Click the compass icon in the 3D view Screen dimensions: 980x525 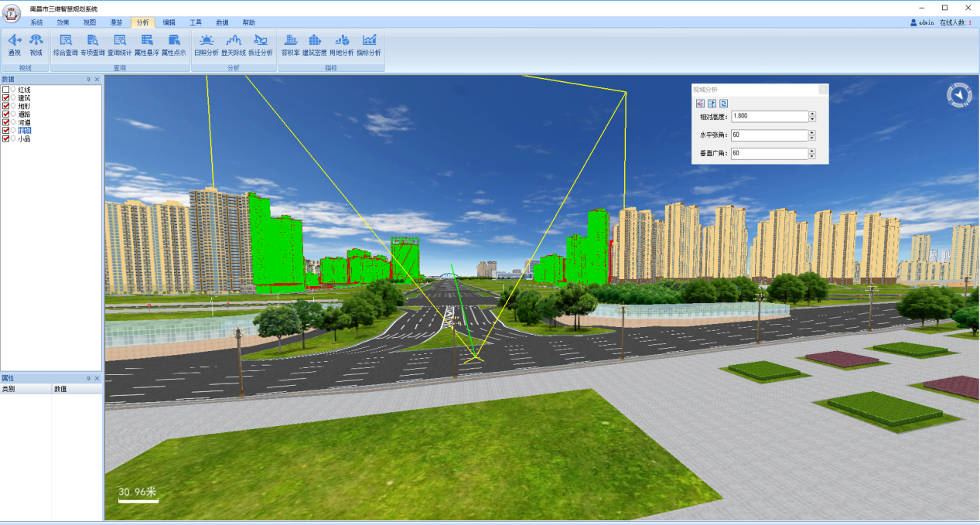tap(959, 95)
